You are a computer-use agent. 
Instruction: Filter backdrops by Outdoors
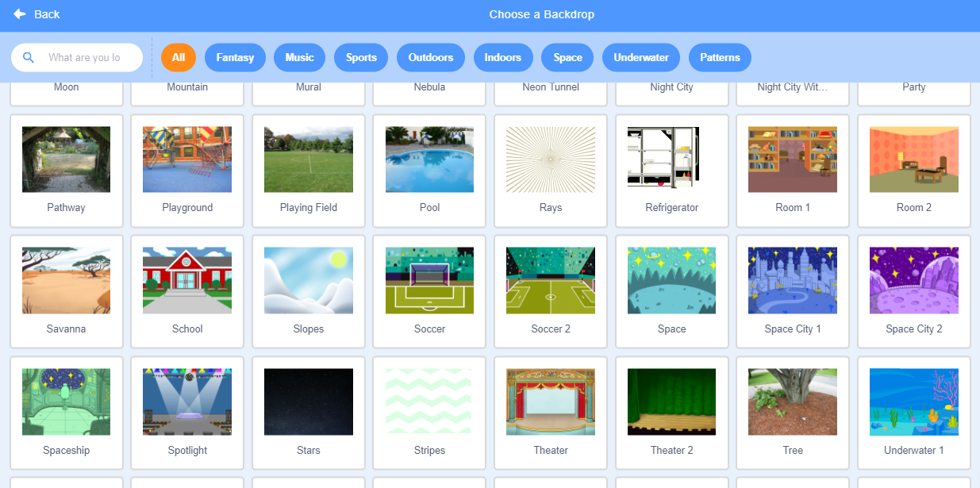point(431,57)
